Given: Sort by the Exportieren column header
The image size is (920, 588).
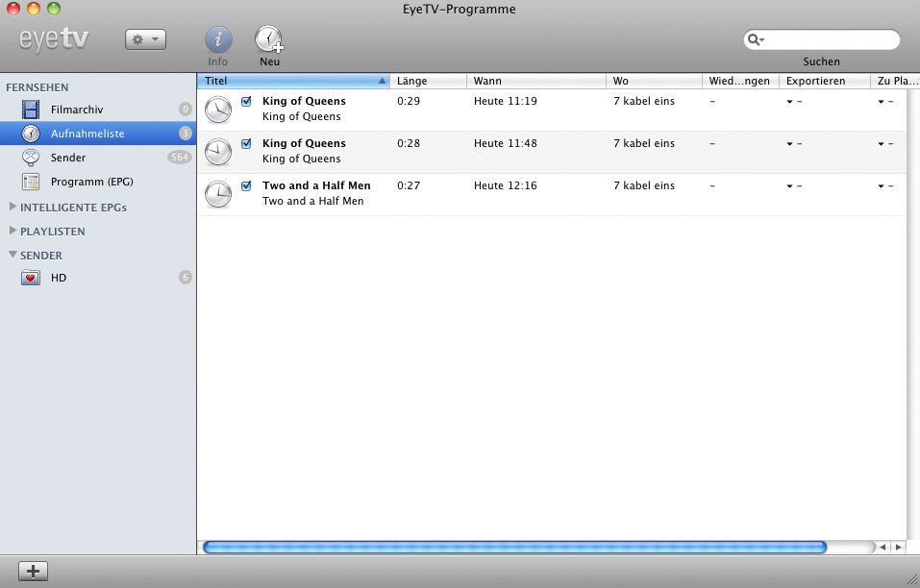Looking at the screenshot, I should pyautogui.click(x=825, y=81).
